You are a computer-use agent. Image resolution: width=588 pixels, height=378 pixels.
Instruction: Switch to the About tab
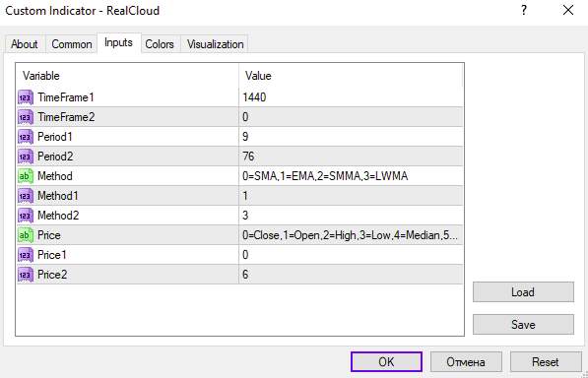[x=25, y=44]
